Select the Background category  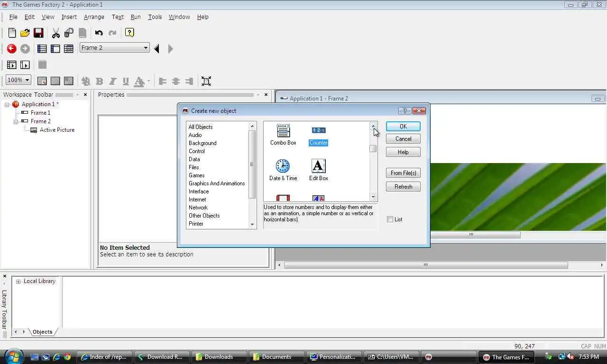point(202,143)
